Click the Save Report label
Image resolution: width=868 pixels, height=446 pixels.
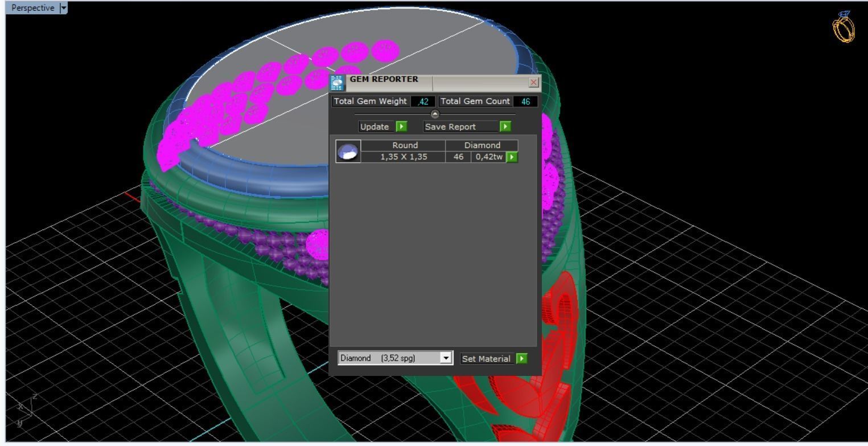[x=450, y=126]
